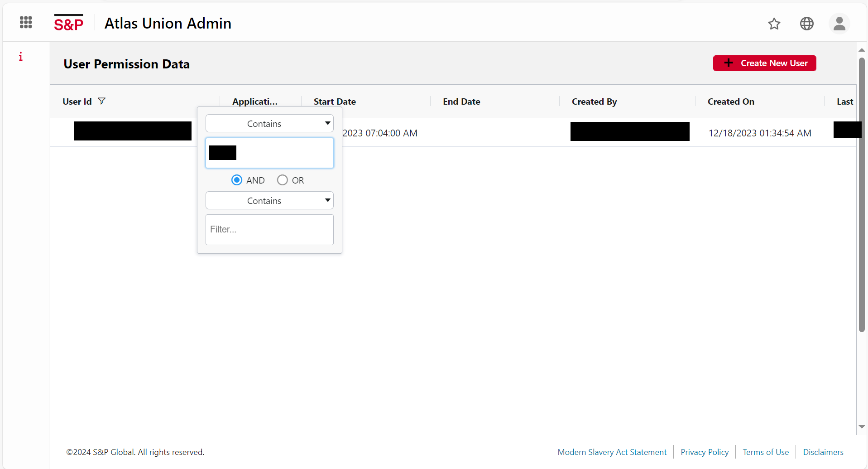Viewport: 868px width, 469px height.
Task: Click the favorites star icon
Action: click(x=774, y=24)
